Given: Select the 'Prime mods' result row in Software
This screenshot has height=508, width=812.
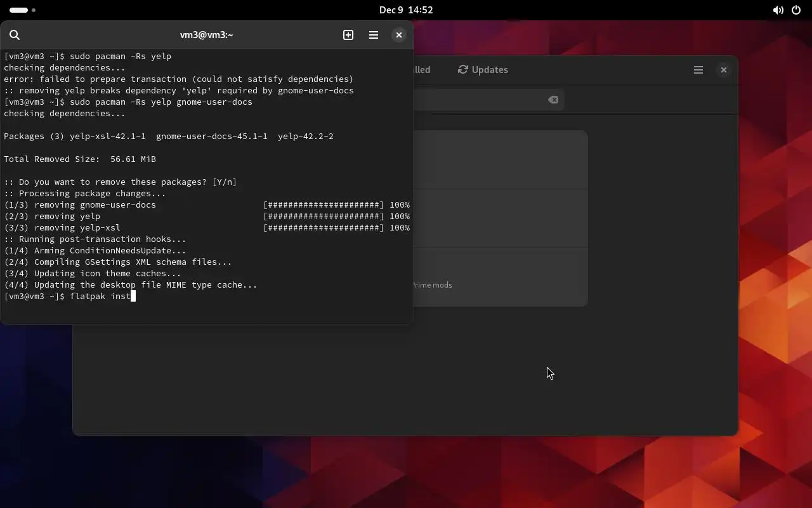Looking at the screenshot, I should [x=501, y=277].
